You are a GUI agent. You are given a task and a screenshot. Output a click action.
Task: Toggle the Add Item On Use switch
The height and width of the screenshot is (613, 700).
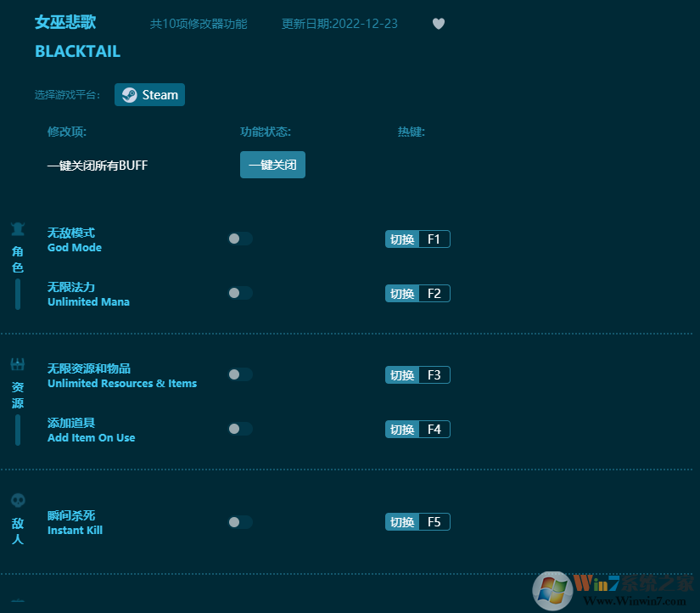[x=240, y=429]
